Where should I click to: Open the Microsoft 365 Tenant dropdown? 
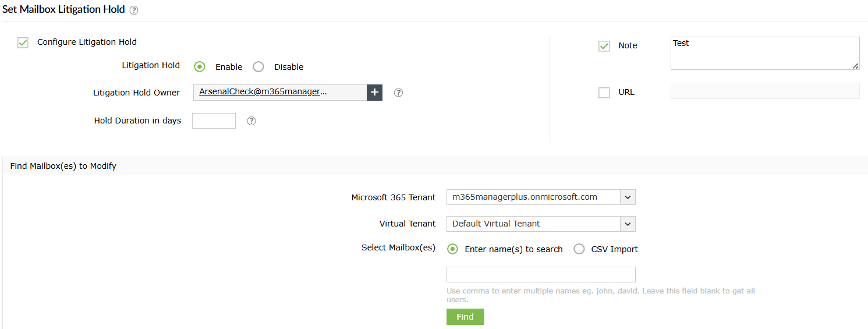pos(628,197)
